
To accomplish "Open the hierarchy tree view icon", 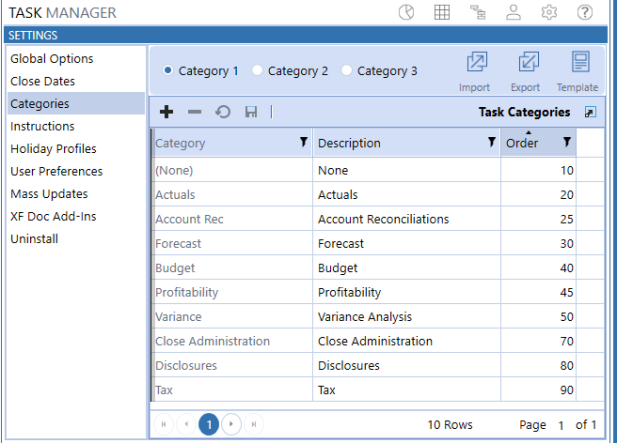I will tap(478, 13).
